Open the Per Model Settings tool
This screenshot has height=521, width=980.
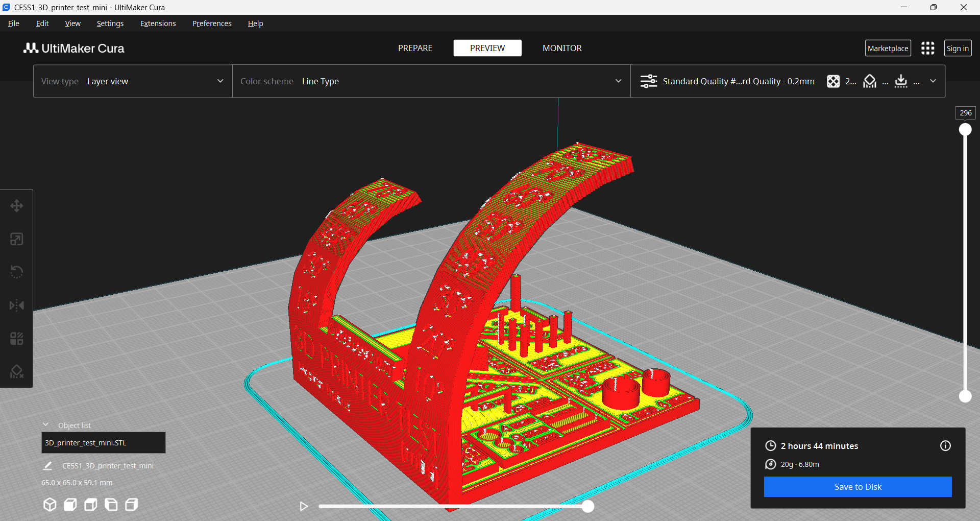pos(17,338)
